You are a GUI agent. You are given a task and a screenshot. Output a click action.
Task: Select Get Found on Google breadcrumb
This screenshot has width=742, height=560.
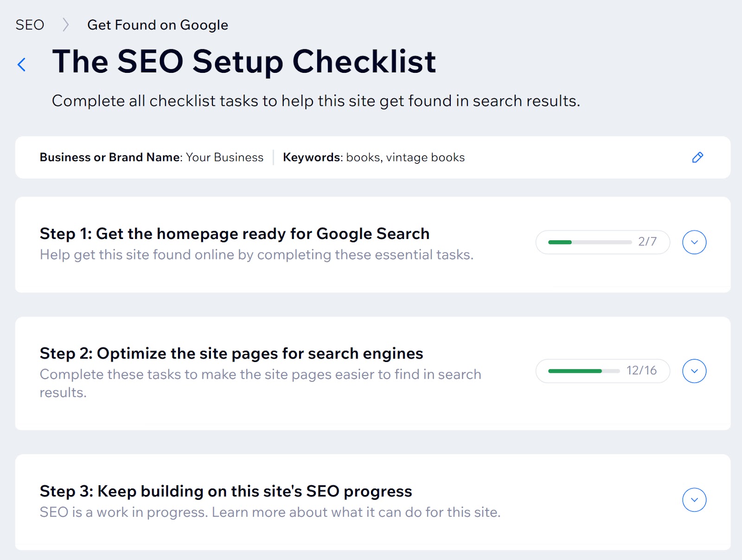[x=158, y=25]
